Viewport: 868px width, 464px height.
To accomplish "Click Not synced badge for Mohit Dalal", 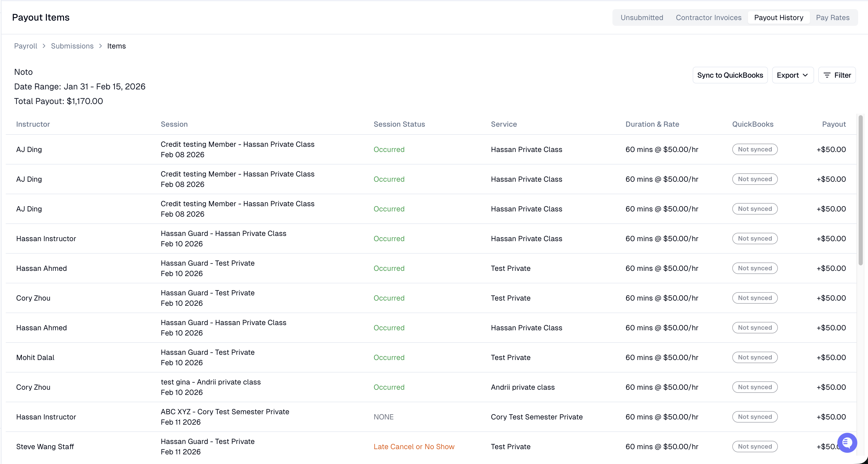I will tap(754, 357).
